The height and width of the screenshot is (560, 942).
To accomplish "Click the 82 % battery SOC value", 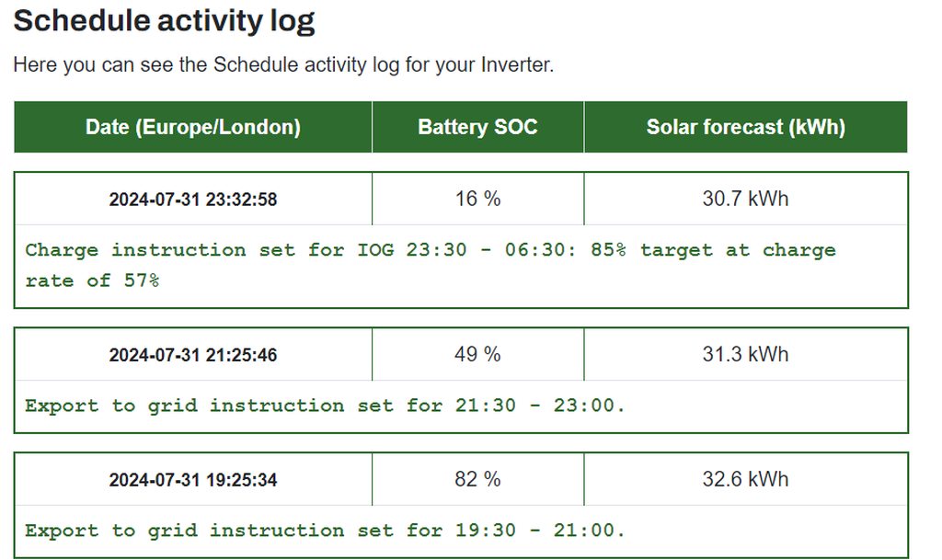I will [x=477, y=479].
